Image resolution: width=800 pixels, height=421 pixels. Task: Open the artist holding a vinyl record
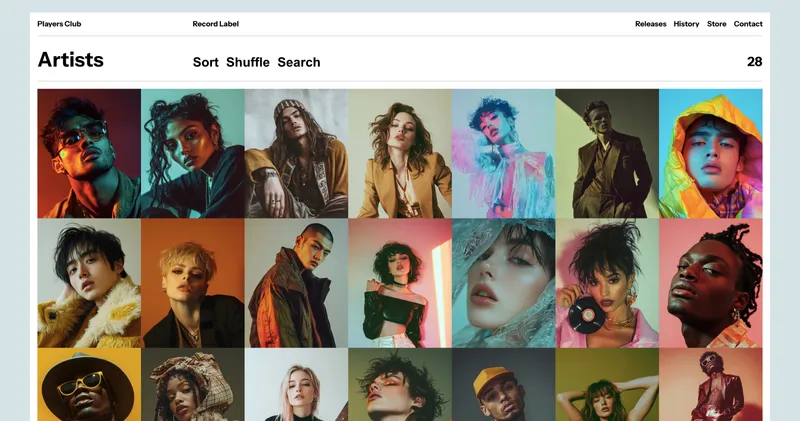[x=607, y=283]
